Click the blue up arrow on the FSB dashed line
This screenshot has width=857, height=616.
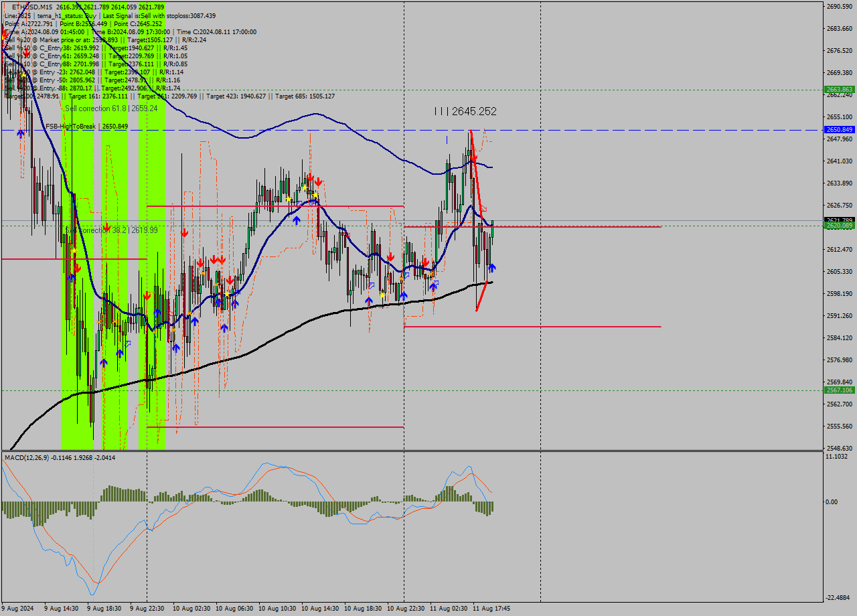point(21,133)
